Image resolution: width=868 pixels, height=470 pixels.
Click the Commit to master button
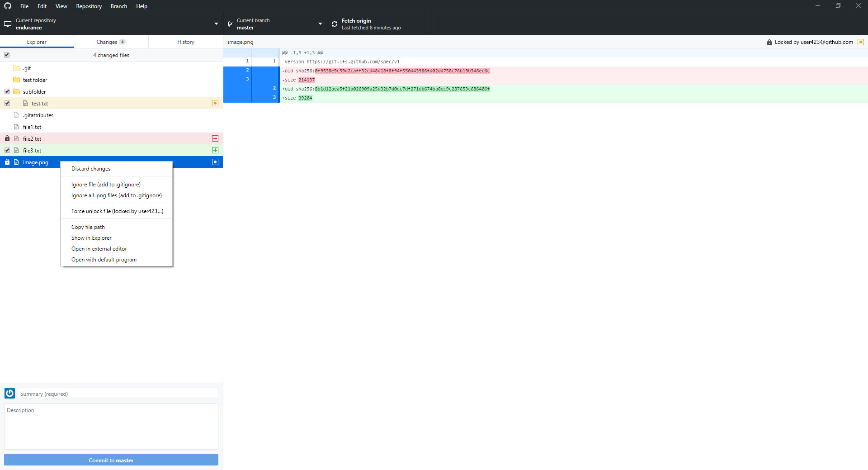pos(111,460)
